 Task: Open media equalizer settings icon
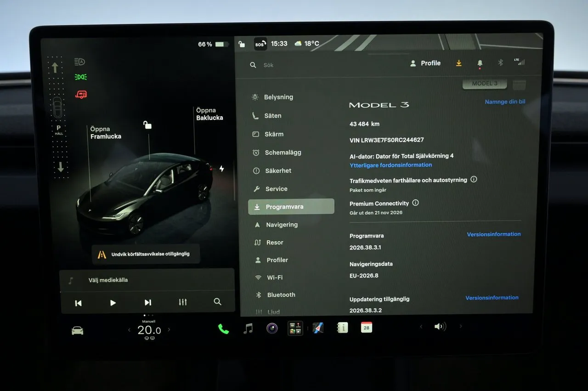coord(183,302)
